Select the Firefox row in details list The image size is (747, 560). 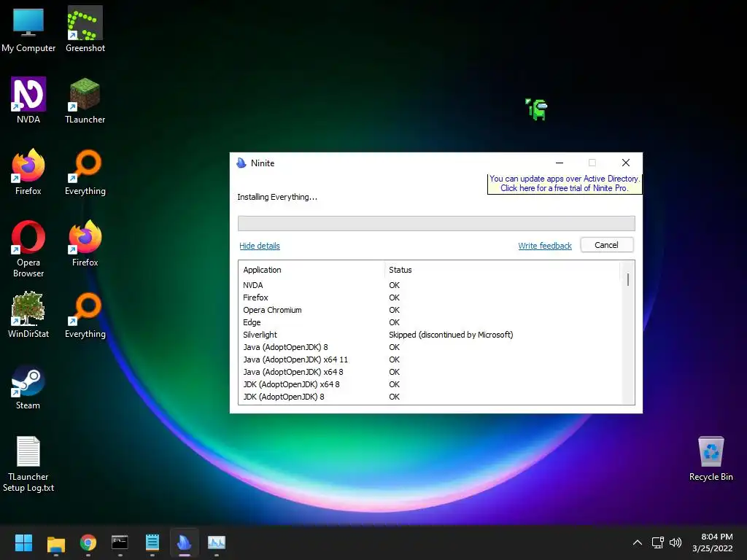tap(431, 297)
